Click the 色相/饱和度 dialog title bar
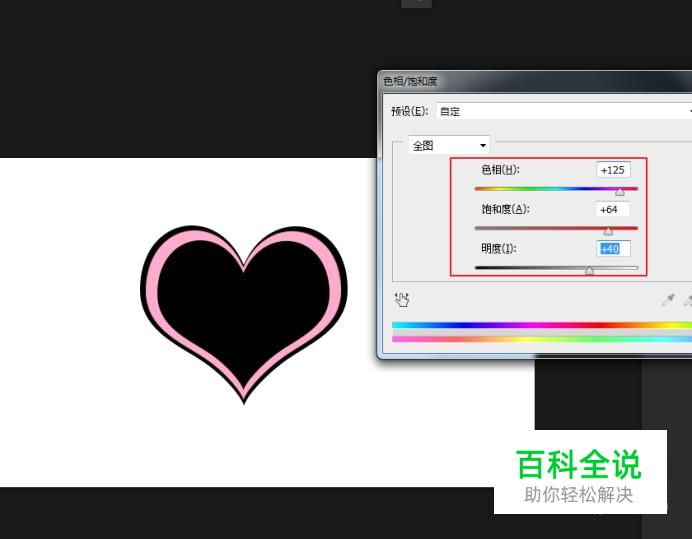This screenshot has height=539, width=692. coord(535,81)
